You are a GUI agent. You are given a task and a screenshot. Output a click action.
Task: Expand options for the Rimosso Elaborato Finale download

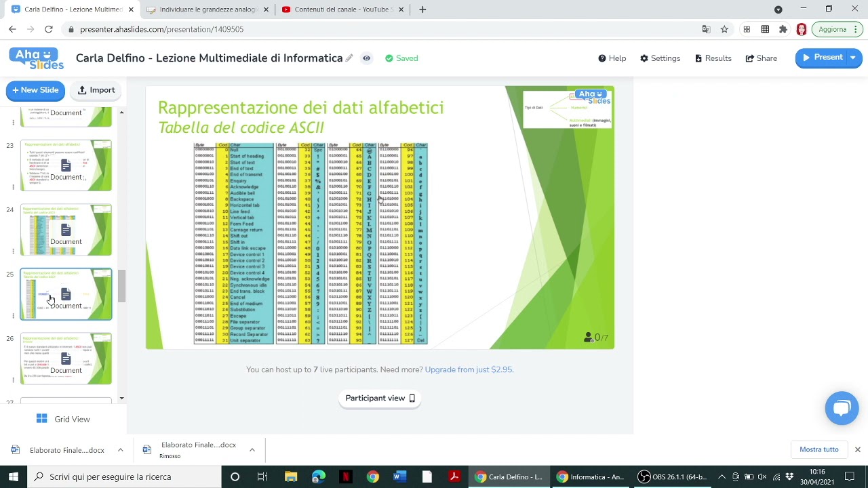tap(252, 450)
